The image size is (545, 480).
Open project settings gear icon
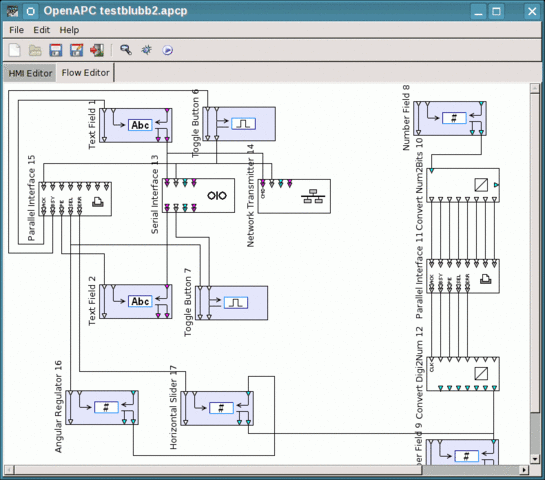pos(146,50)
